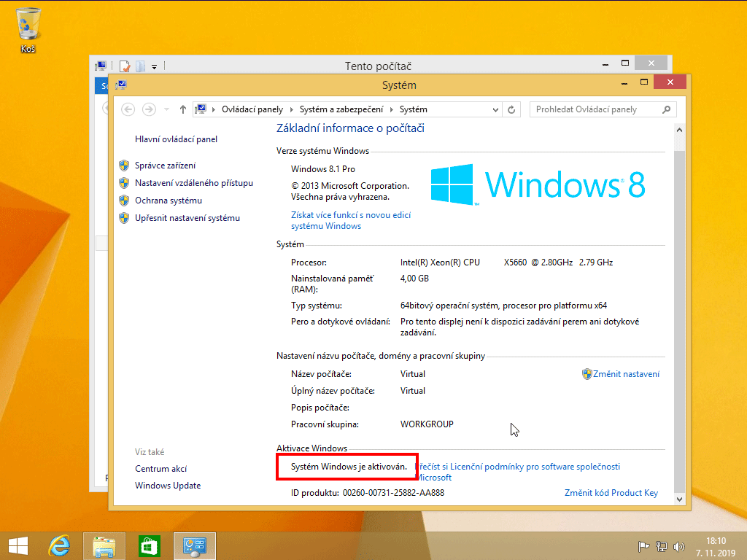Open Nastavení vzdáleného přístupu
Viewport: 747px width, 560px height.
[194, 183]
